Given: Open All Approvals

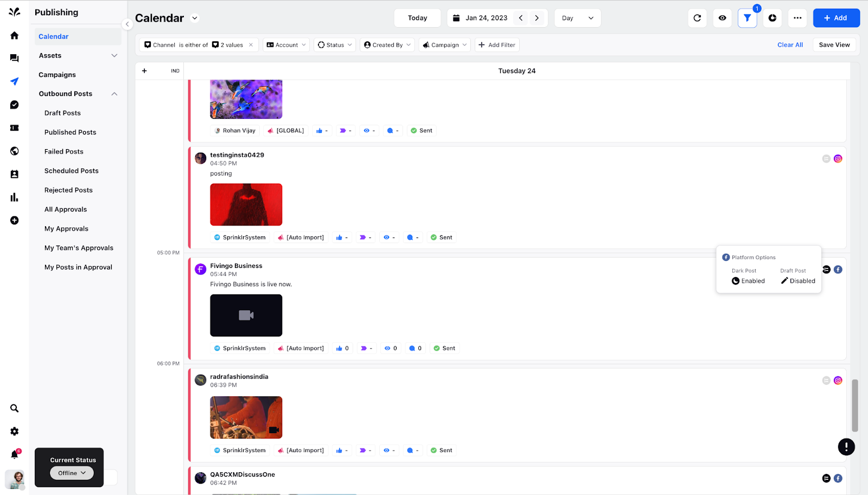Looking at the screenshot, I should (x=66, y=209).
